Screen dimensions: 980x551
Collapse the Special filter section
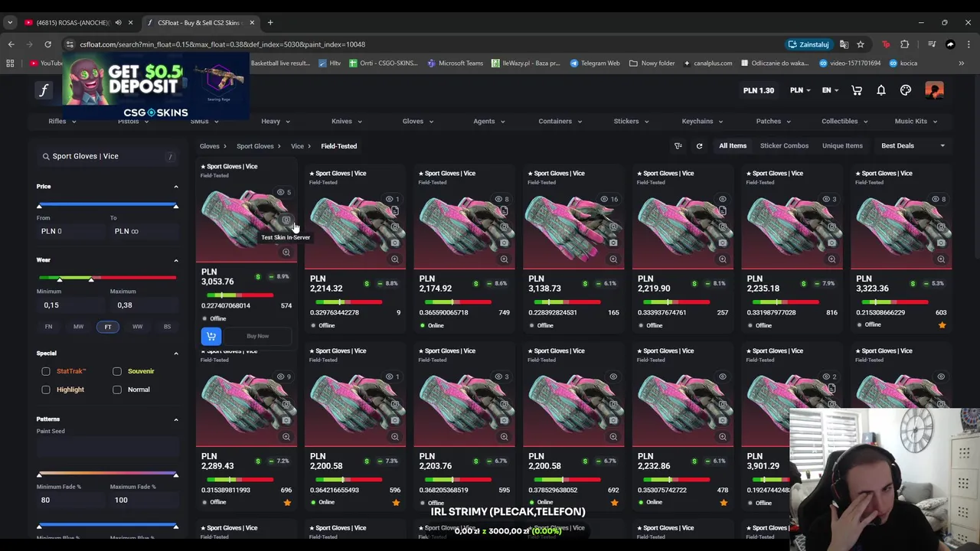pos(175,354)
